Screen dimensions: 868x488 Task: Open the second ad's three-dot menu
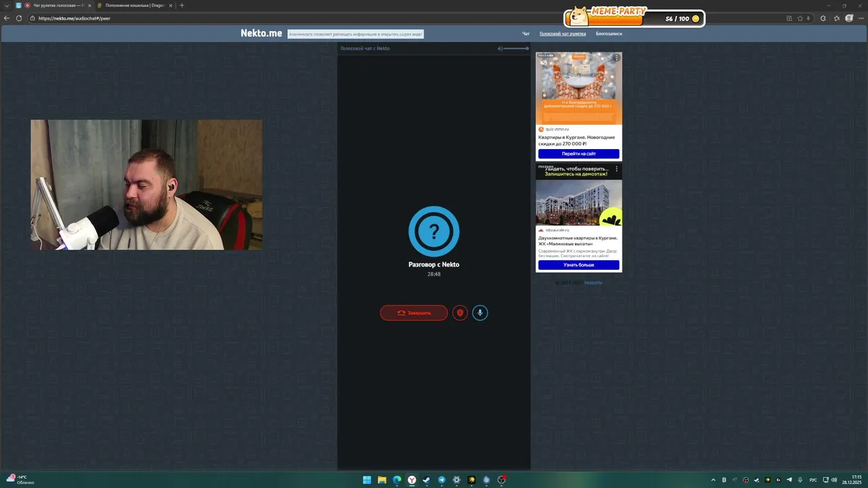616,169
